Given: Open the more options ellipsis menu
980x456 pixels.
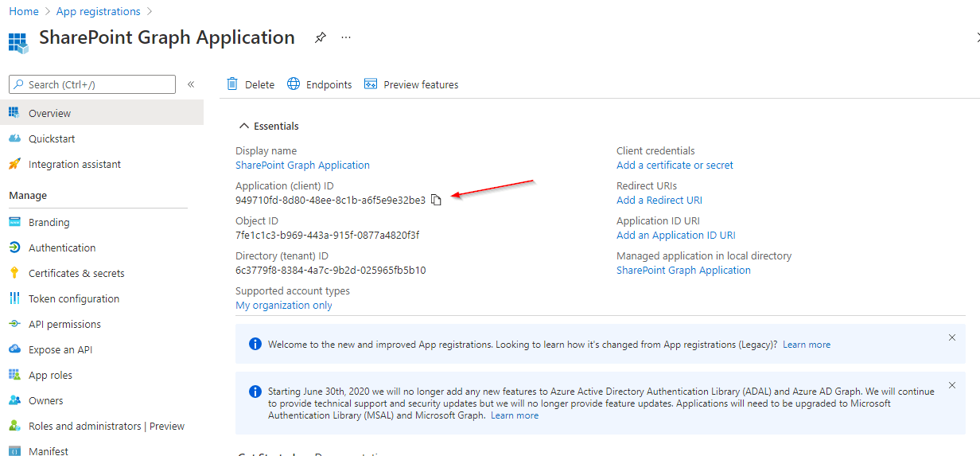Looking at the screenshot, I should click(x=346, y=37).
